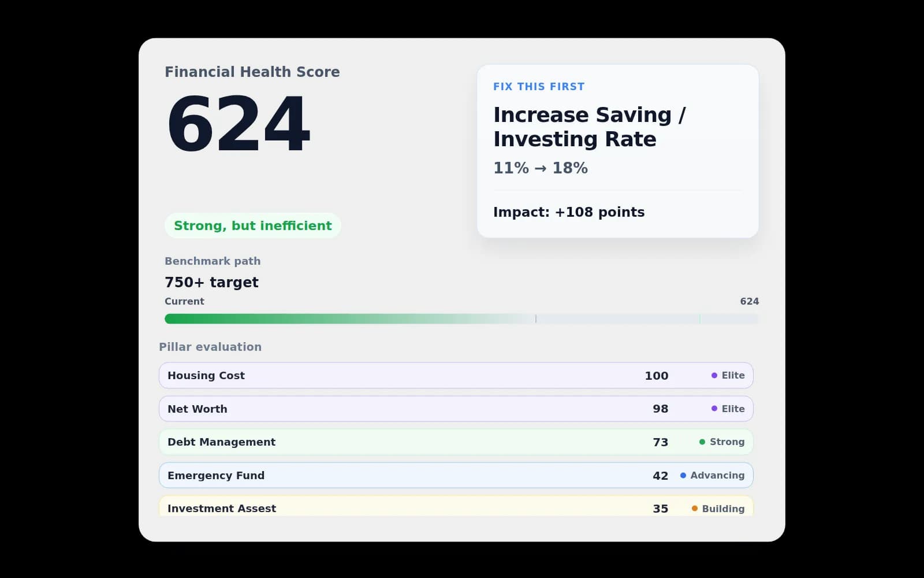This screenshot has height=578, width=924.
Task: Select the Emergency Fund pillar row
Action: coord(404,475)
